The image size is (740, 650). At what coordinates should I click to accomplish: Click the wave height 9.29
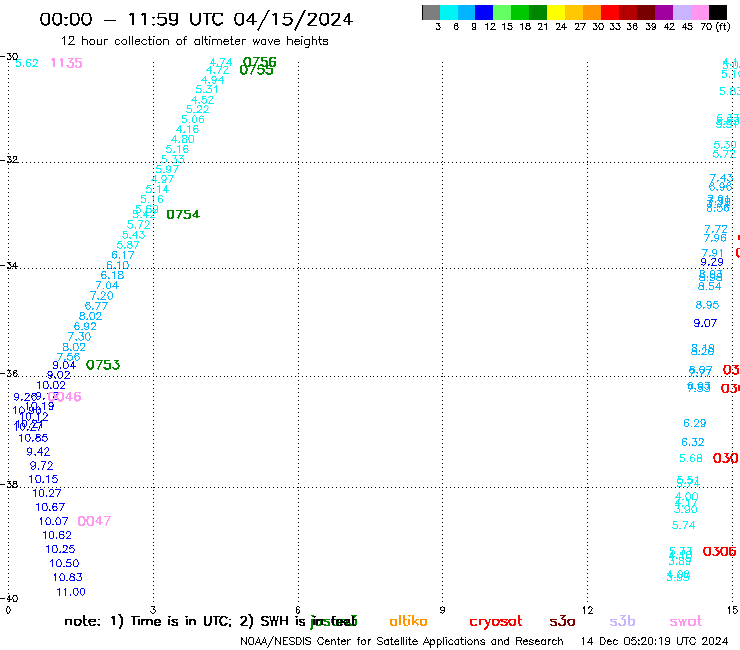click(x=712, y=262)
